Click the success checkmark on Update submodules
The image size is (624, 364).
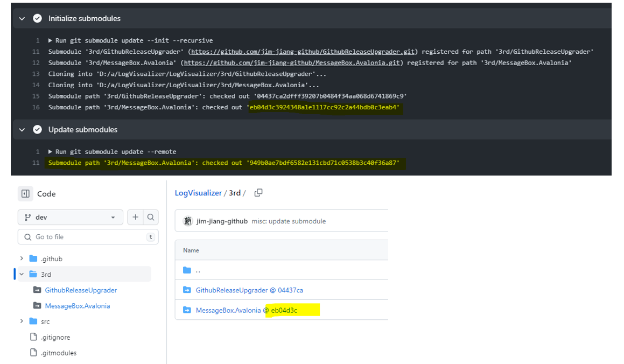(x=37, y=129)
